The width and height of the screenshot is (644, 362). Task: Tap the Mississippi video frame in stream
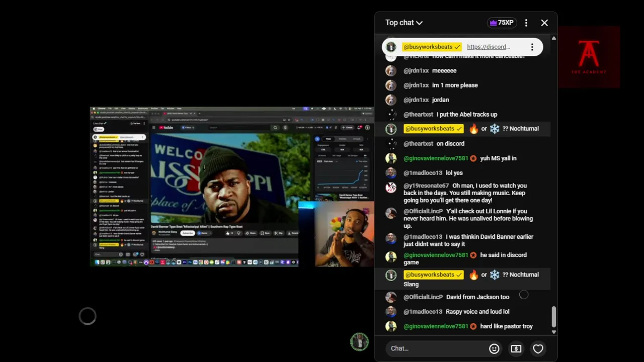click(230, 177)
